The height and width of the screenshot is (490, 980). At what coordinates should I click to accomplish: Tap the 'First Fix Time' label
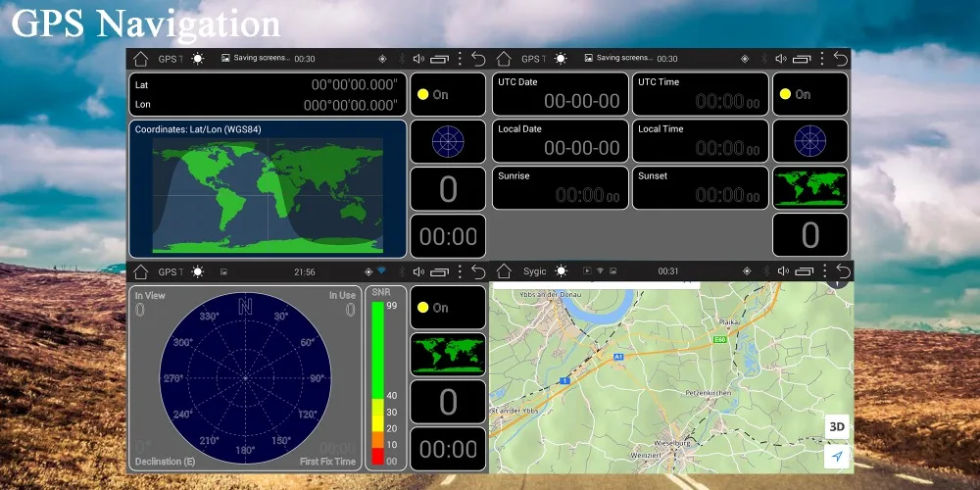[x=327, y=462]
